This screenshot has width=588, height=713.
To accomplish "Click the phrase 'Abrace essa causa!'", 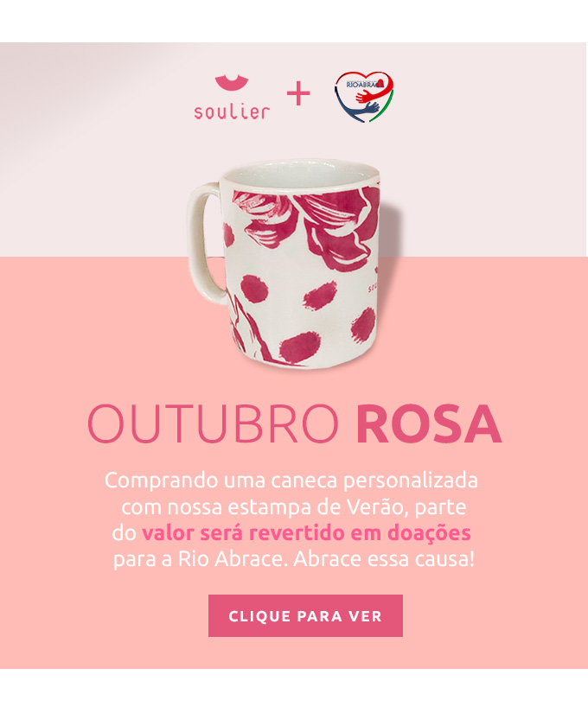I will click(x=384, y=559).
